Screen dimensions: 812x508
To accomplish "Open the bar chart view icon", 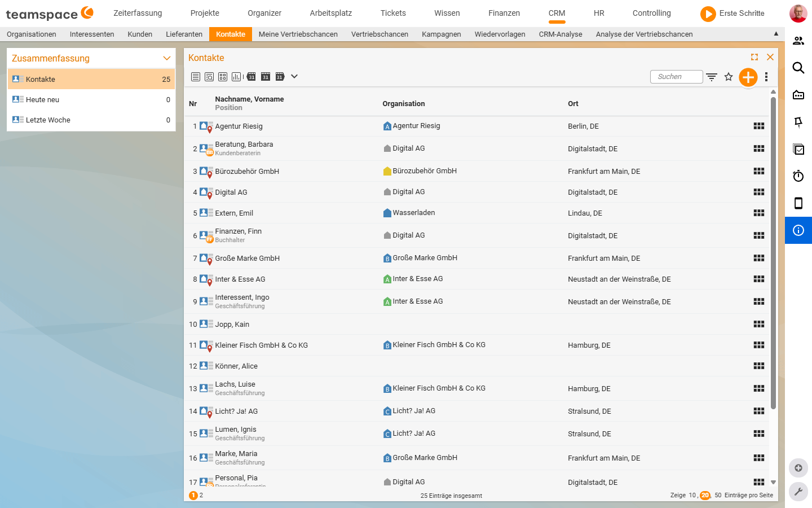I will coord(236,77).
